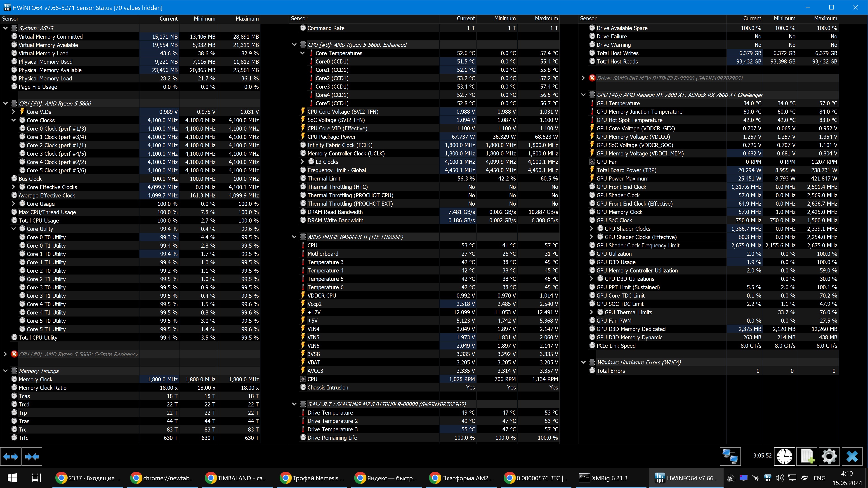The image size is (868, 488).
Task: Click red X on C-State Residency group
Action: [x=14, y=354]
